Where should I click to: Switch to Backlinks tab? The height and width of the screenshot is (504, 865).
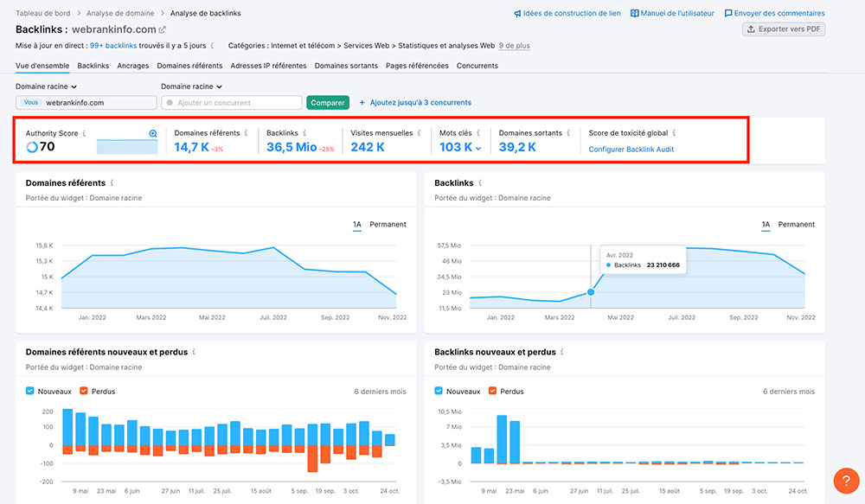point(93,66)
